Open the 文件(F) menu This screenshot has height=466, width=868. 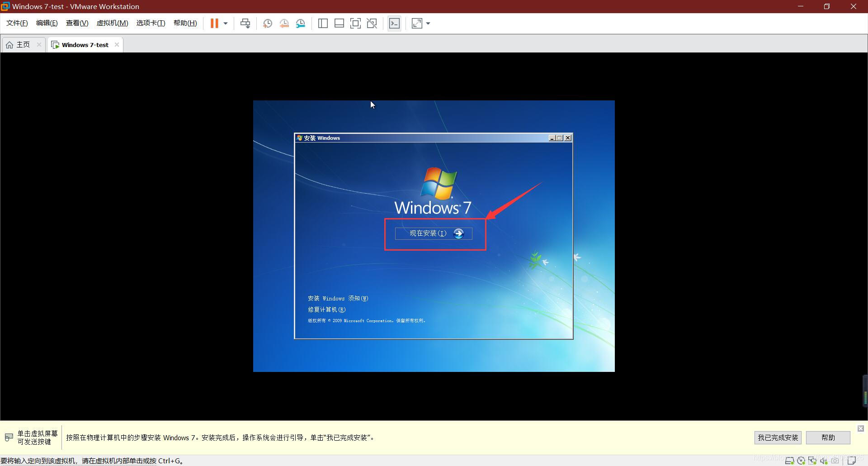(x=17, y=23)
